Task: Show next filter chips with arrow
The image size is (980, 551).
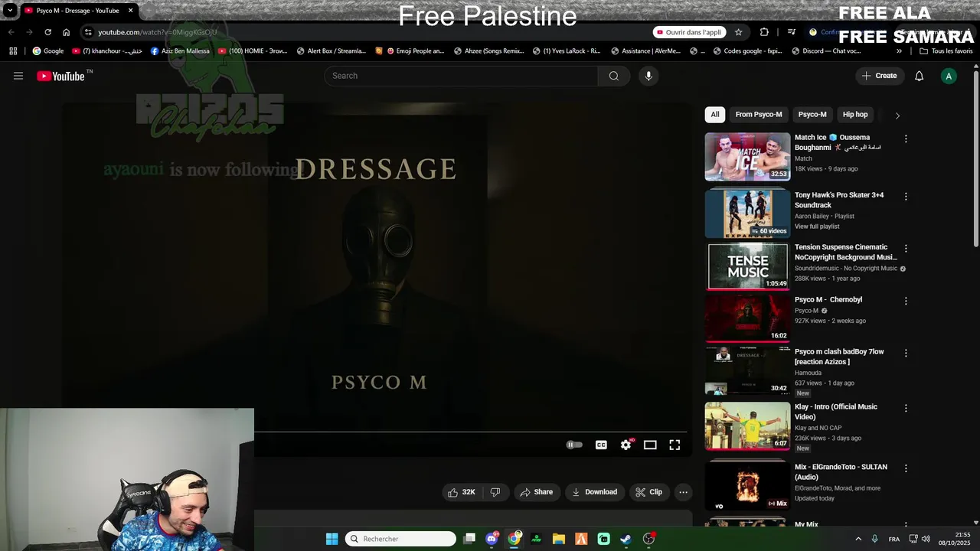Action: point(897,116)
